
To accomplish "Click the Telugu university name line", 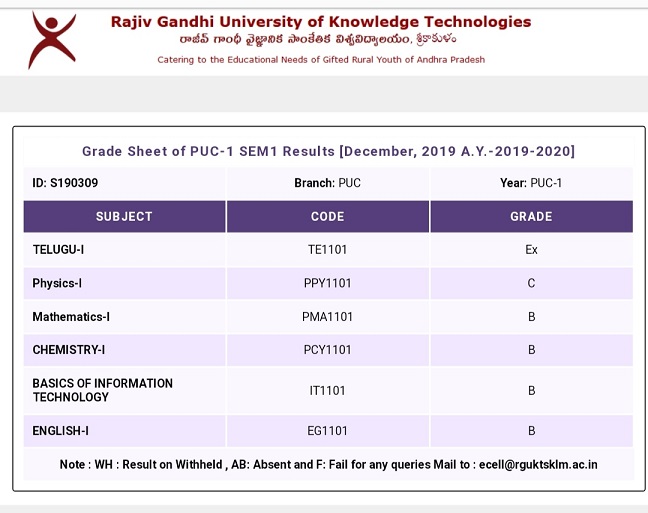I will (x=318, y=40).
